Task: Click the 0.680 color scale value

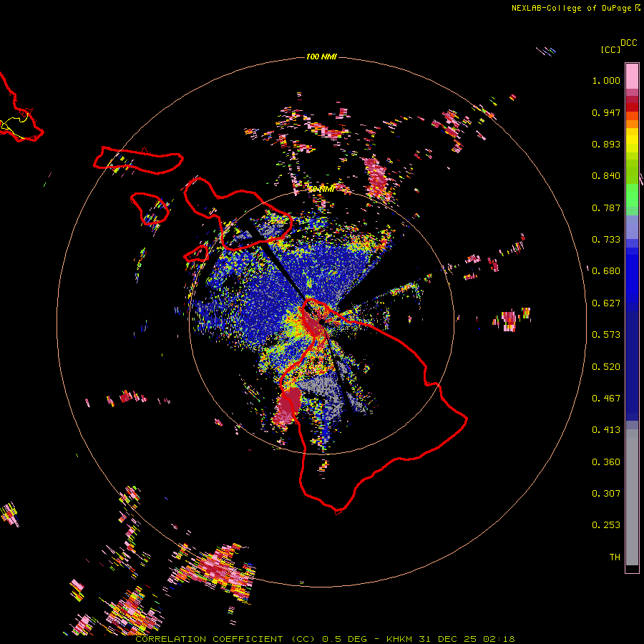Action: coord(606,271)
